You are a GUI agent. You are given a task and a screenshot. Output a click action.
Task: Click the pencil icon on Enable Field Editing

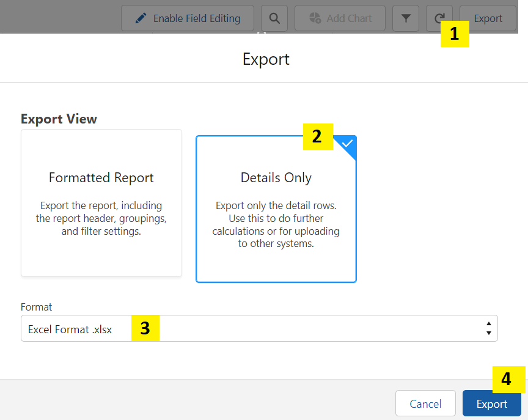(141, 18)
